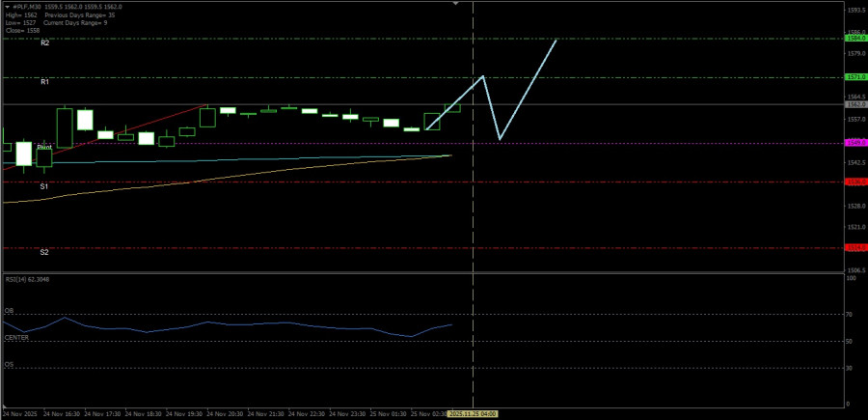
Task: Click the OB overbought label in RSI pane
Action: tap(9, 311)
